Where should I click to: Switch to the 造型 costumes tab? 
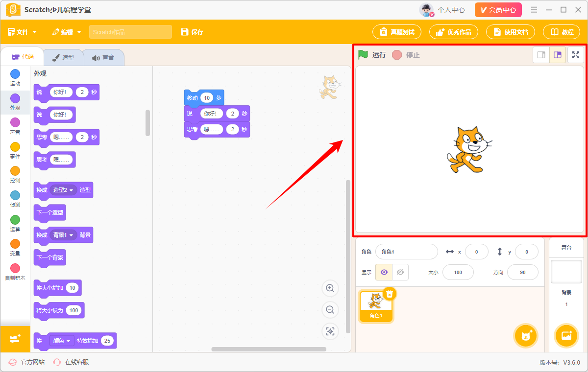[63, 57]
